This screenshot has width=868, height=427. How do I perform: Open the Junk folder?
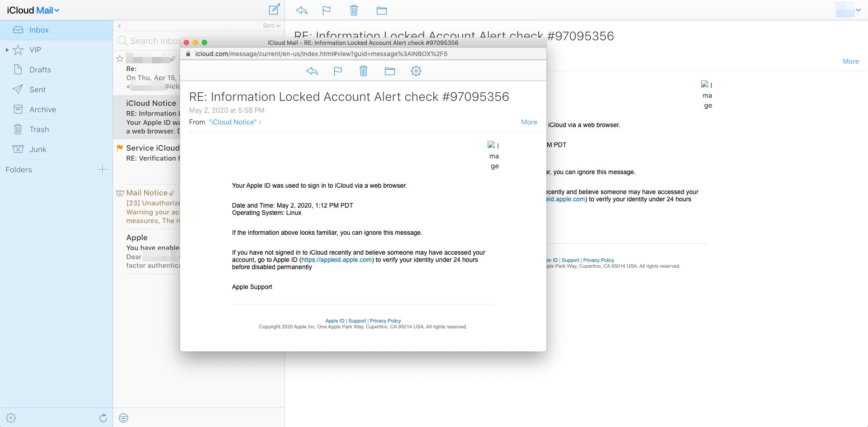point(56,149)
